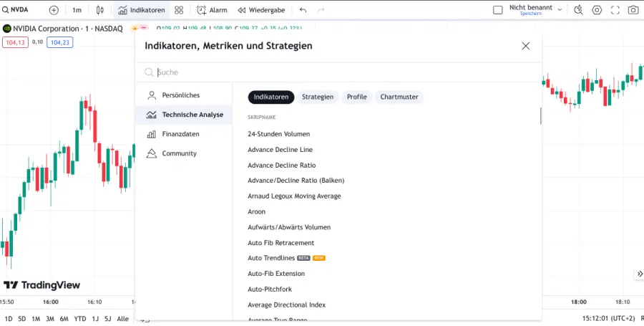This screenshot has height=326, width=644.
Task: Open the Persönliches category
Action: click(x=184, y=95)
